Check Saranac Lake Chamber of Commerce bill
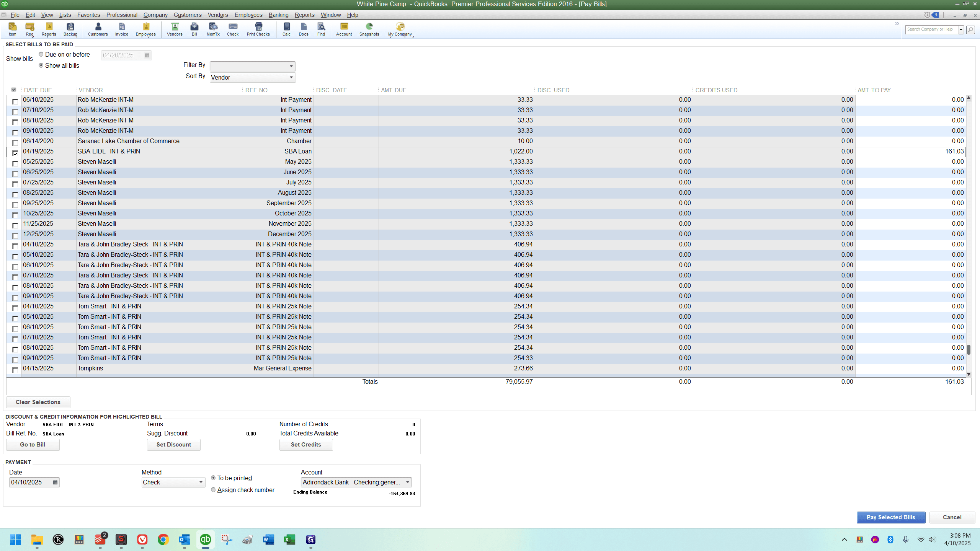This screenshot has height=551, width=980. tap(15, 143)
